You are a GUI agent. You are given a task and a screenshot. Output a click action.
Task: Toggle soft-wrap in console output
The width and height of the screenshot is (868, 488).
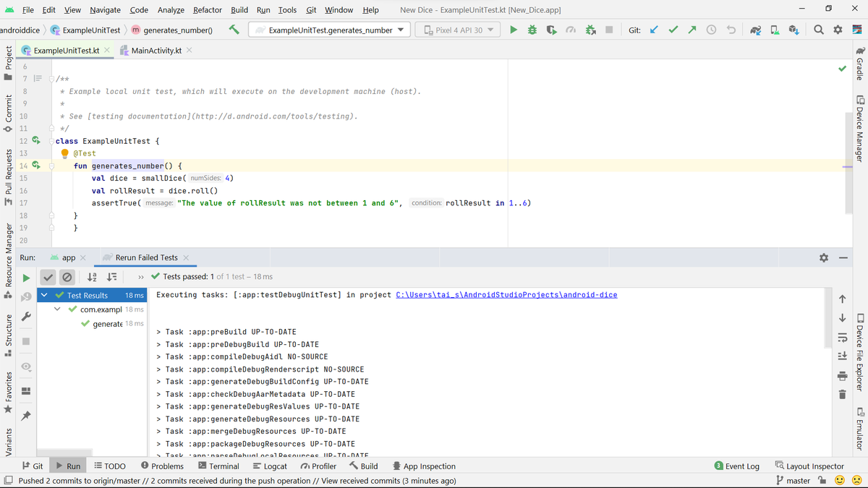[842, 336]
